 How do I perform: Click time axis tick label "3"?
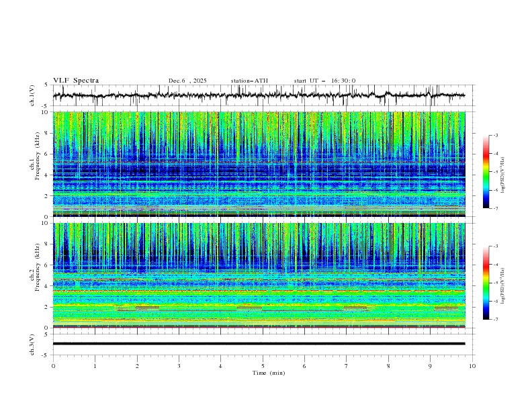tap(179, 366)
